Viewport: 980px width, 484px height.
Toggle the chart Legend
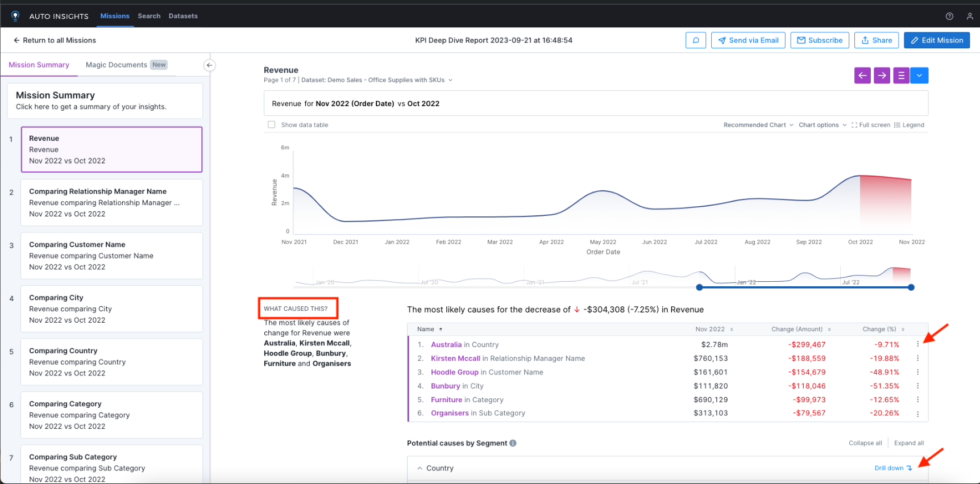pyautogui.click(x=908, y=125)
